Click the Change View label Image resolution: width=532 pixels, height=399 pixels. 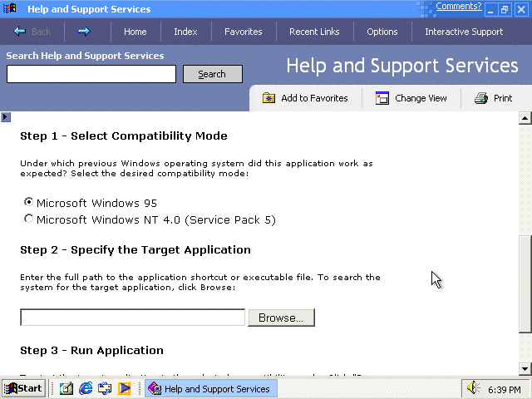pyautogui.click(x=421, y=98)
